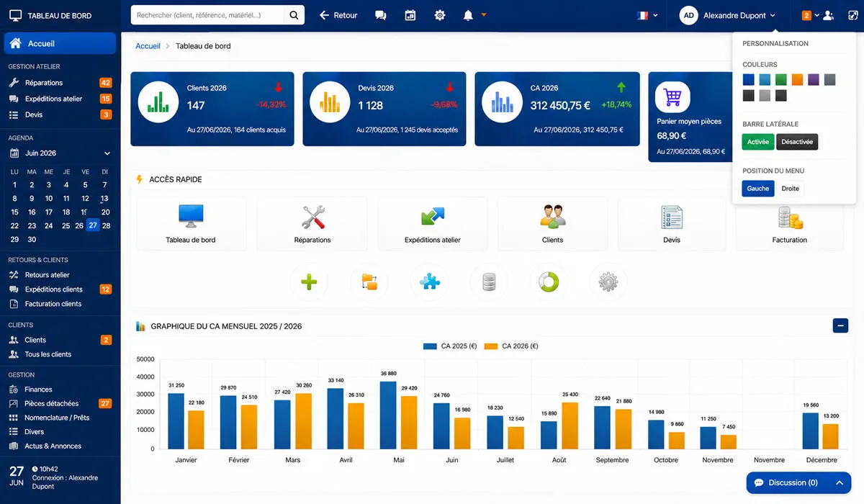
Task: Open Devis quick access checklist icon
Action: coord(672,217)
